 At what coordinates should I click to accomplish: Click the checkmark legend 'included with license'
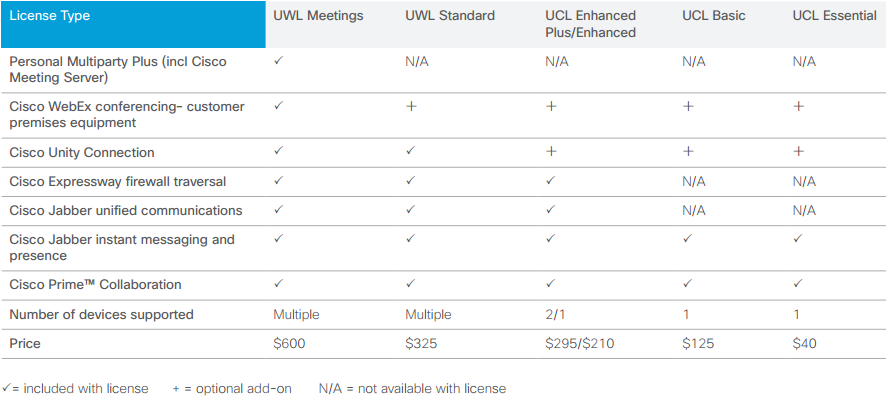[75, 388]
